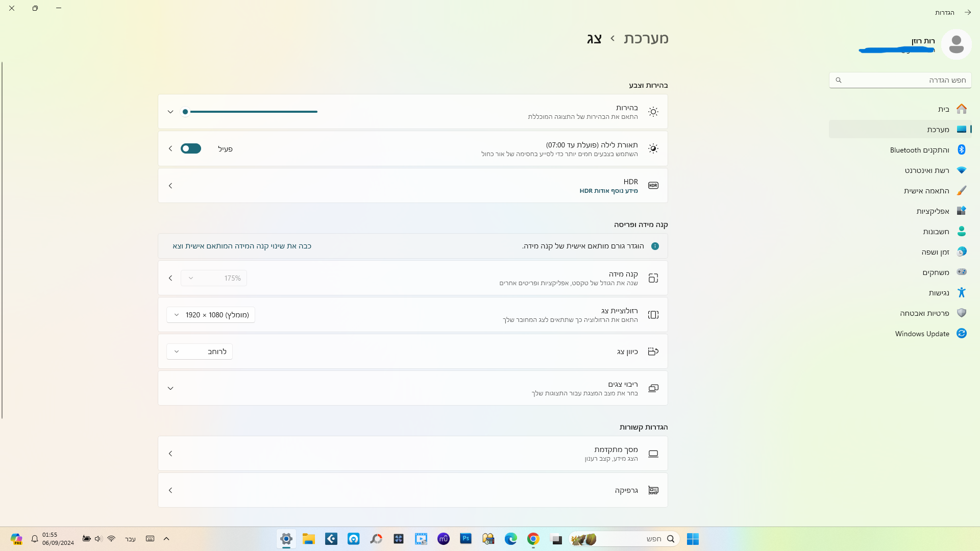The image size is (980, 551).
Task: Click the user profile avatar picture
Action: click(x=956, y=44)
